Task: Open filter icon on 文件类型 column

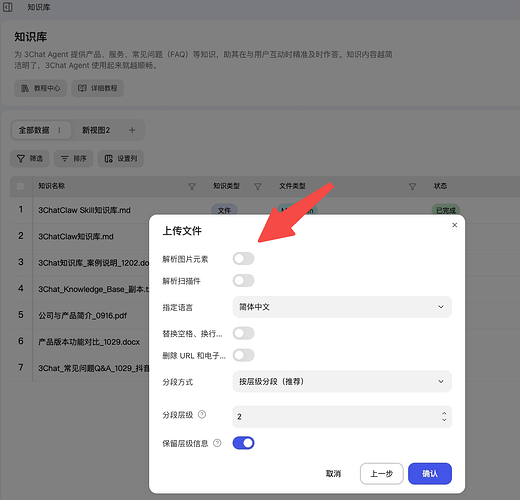Action: 412,186
